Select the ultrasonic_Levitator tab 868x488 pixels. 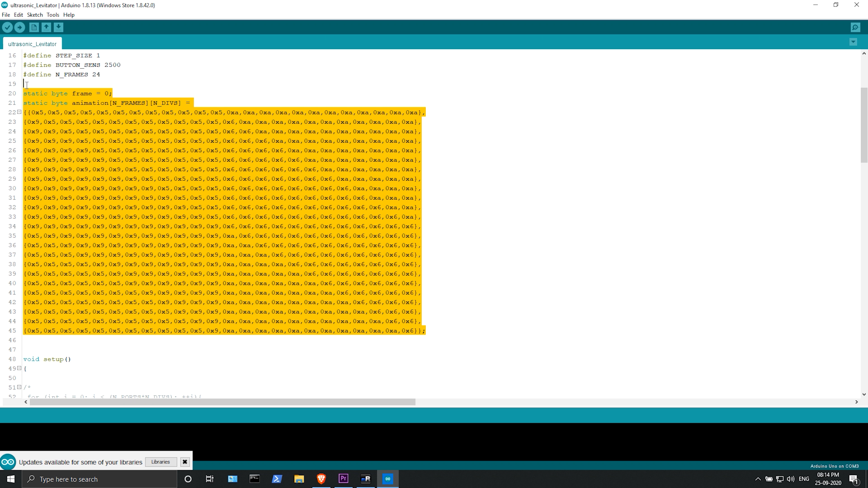point(32,44)
